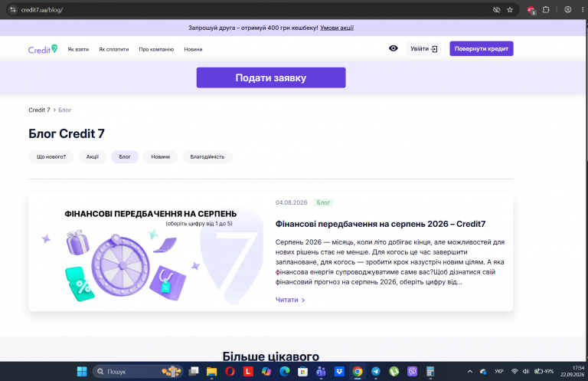The width and height of the screenshot is (588, 381).
Task: Open Microsoft Store from the taskbar
Action: coord(302,372)
